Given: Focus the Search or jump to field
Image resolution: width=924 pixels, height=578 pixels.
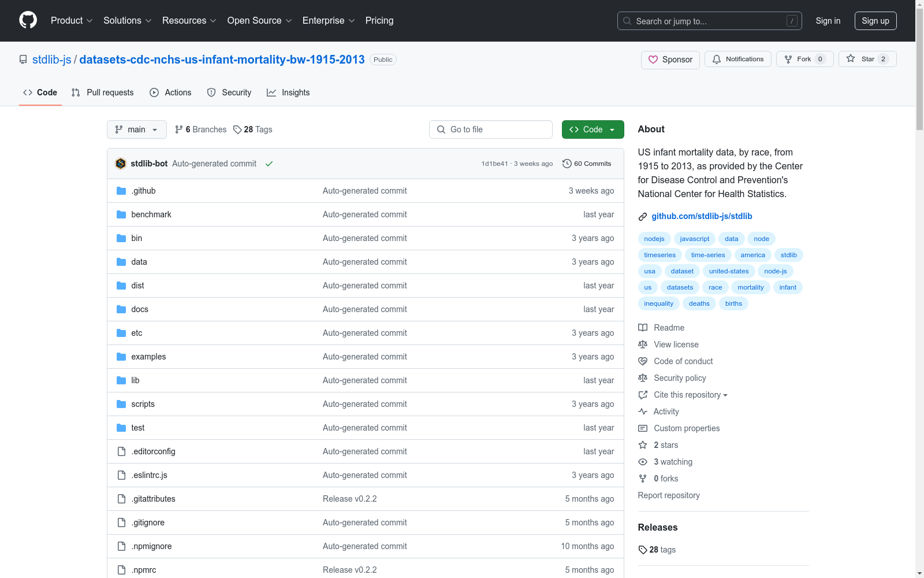Looking at the screenshot, I should coord(710,21).
